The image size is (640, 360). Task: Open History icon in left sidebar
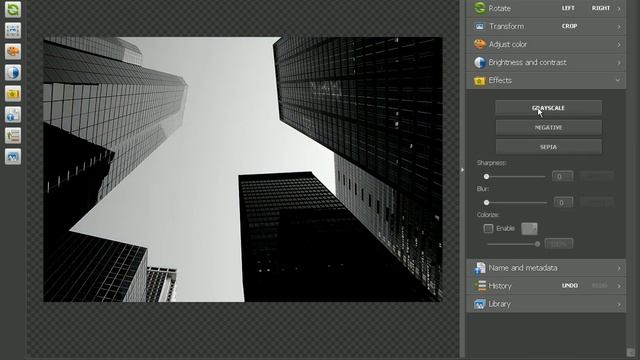point(13,136)
